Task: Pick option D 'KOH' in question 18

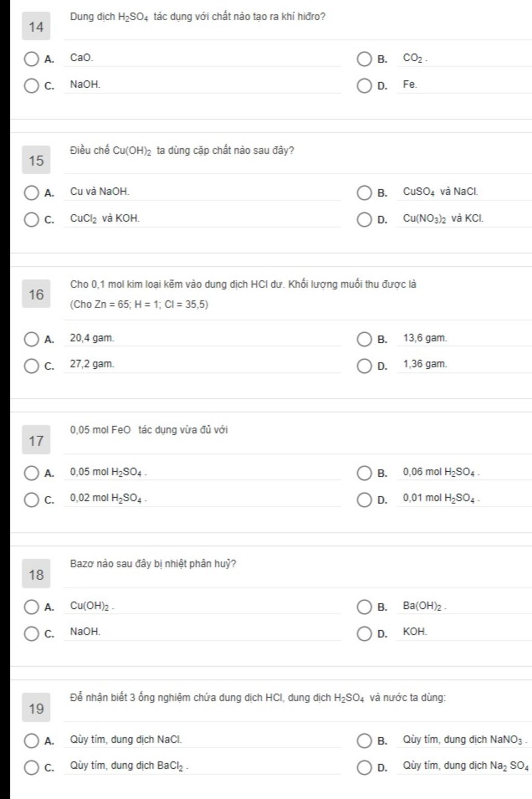Action: [364, 633]
